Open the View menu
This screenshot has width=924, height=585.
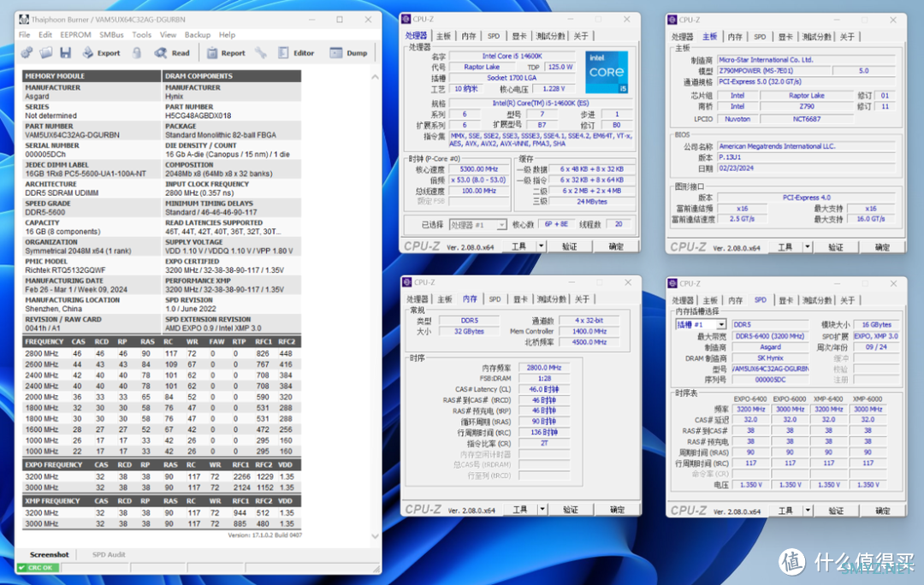(168, 35)
